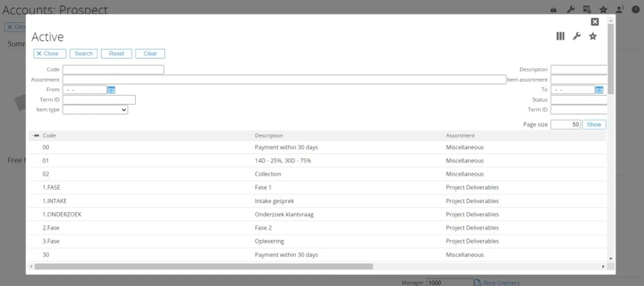Open the screen settings icon in the top bar
The image size is (644, 286).
tap(587, 9)
